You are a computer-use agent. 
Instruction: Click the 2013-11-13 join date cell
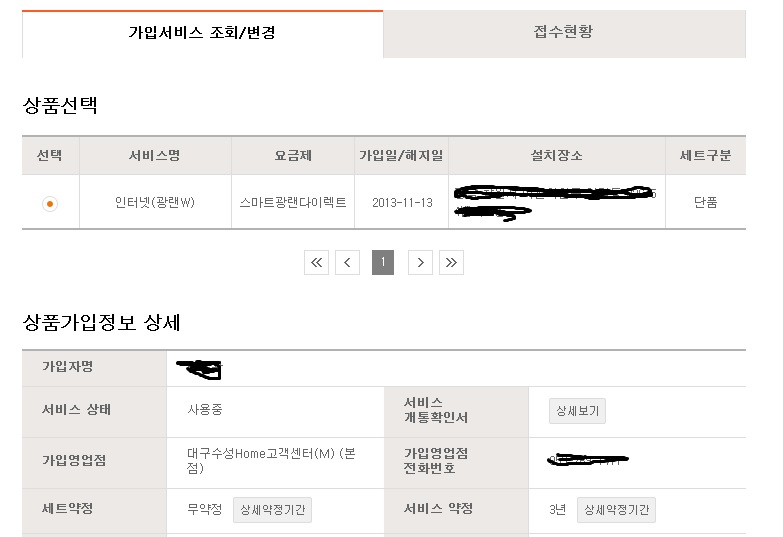click(x=402, y=203)
